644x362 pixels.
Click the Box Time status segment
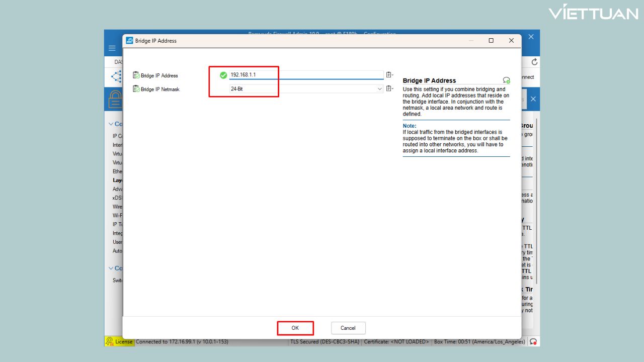tap(479, 342)
